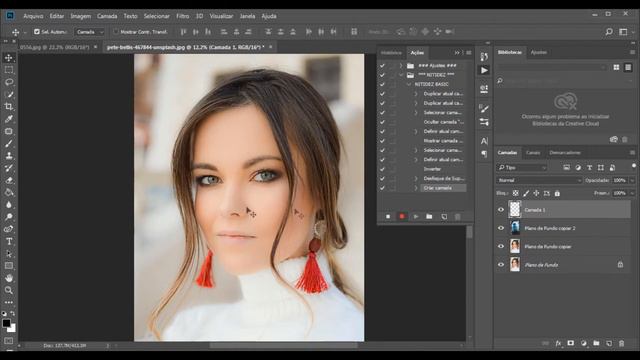Screen dimensions: 640x360
Task: Select the Lasso tool
Action: tap(9, 82)
